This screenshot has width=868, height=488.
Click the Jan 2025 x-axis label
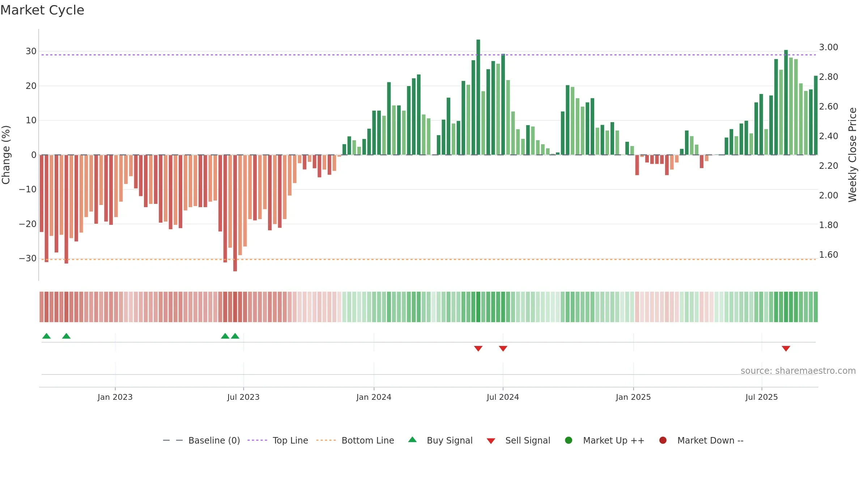pyautogui.click(x=633, y=397)
